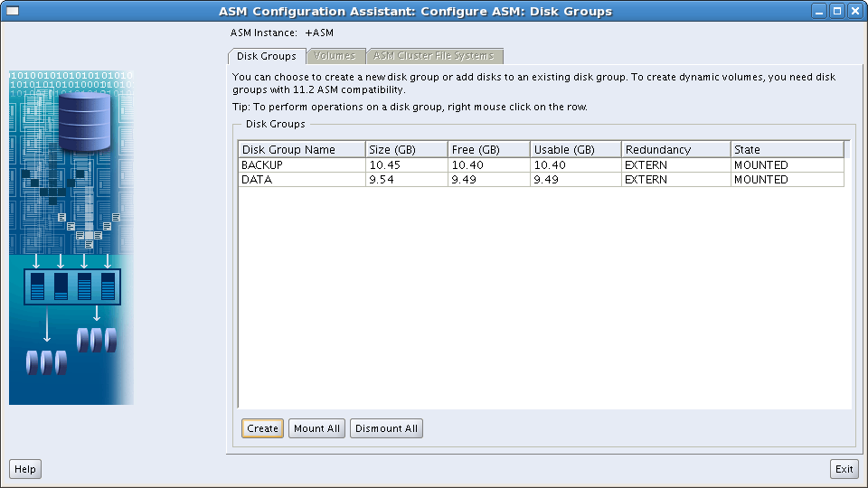Image resolution: width=868 pixels, height=488 pixels.
Task: Click the Create disk group button
Action: (x=262, y=428)
